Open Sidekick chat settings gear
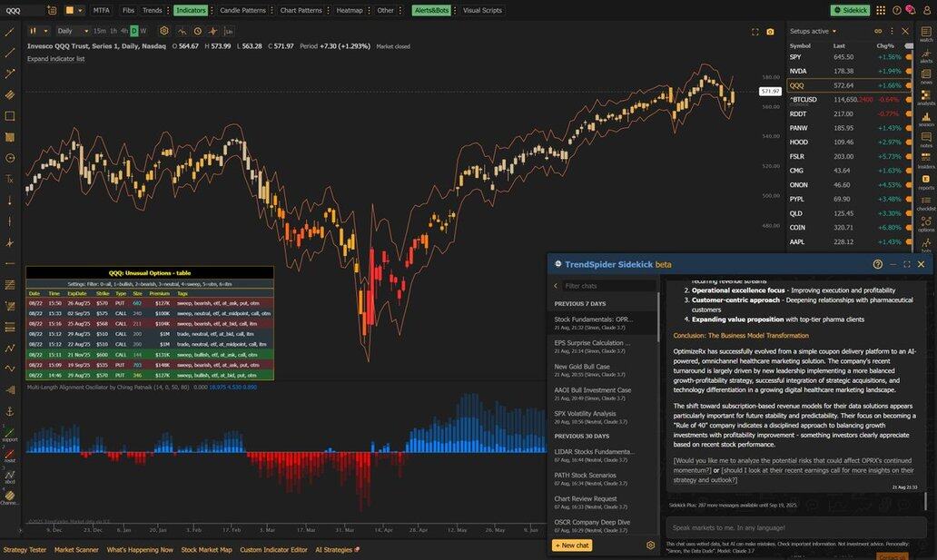Viewport: 937px width, 560px height. click(650, 545)
